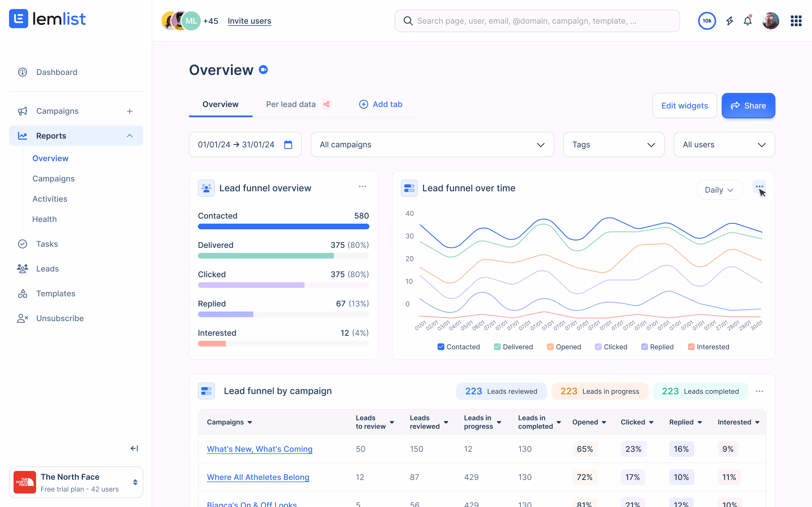Expand the Daily interval dropdown
This screenshot has height=507, width=812.
719,190
